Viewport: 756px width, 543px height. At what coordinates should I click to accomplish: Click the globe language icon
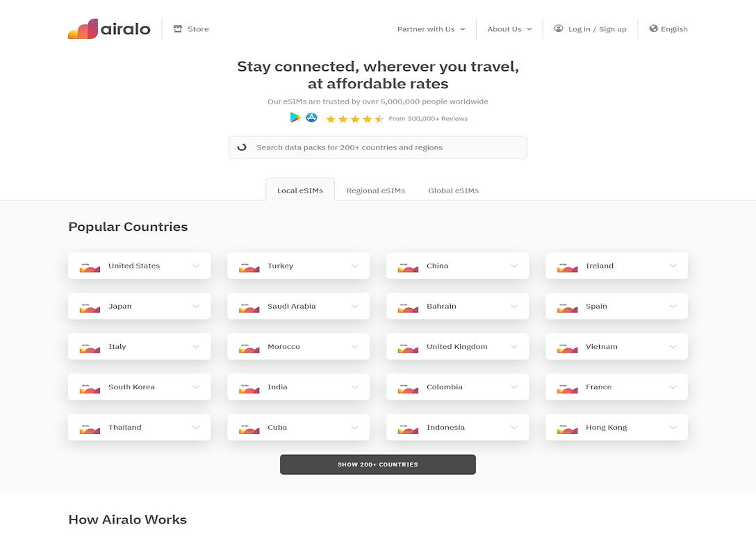(653, 29)
